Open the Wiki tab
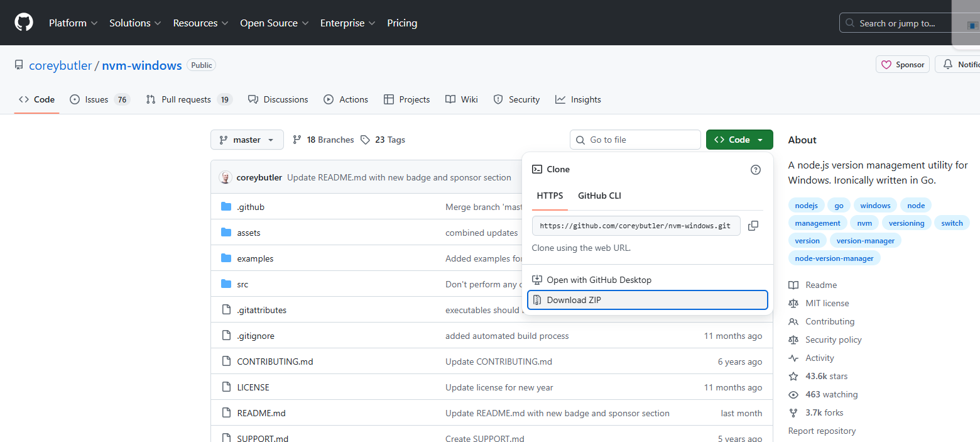 pos(461,99)
